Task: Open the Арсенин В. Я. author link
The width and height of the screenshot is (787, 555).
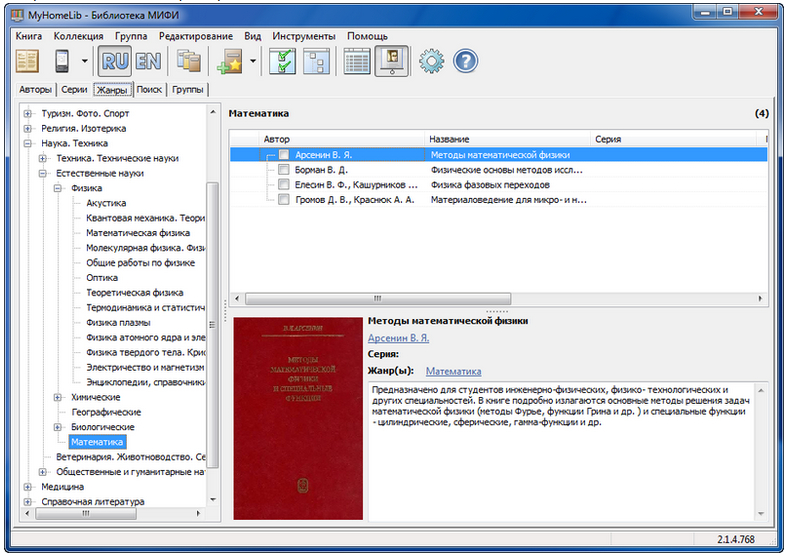Action: click(x=399, y=338)
